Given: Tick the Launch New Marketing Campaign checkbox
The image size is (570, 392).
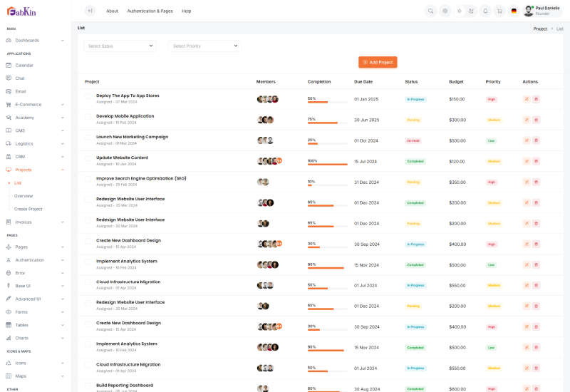Looking at the screenshot, I should 88,139.
